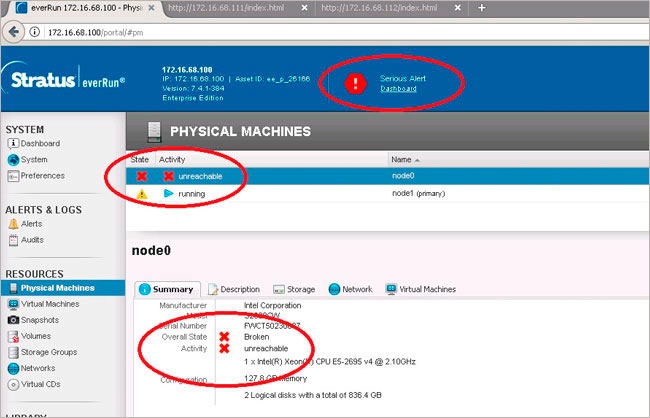The width and height of the screenshot is (650, 418).
Task: Open Preferences from the sidebar
Action: point(42,176)
